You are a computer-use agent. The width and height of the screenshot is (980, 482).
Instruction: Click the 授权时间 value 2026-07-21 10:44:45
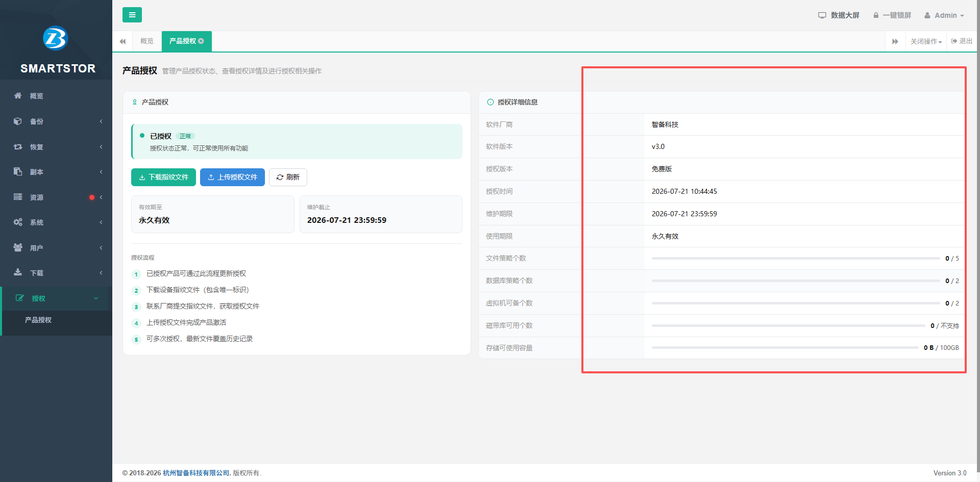click(684, 191)
